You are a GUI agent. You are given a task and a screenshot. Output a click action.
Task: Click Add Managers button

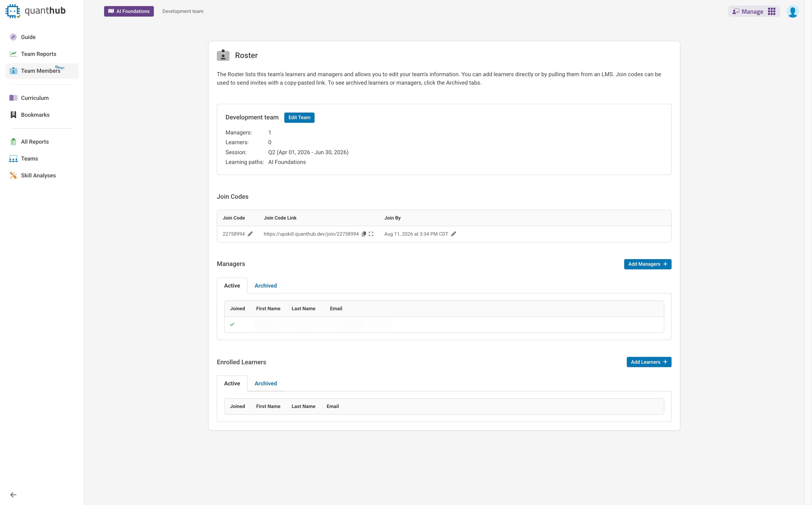pyautogui.click(x=647, y=264)
